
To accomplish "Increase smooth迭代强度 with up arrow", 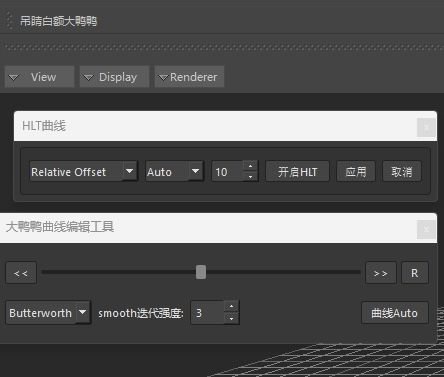I will click(x=232, y=307).
